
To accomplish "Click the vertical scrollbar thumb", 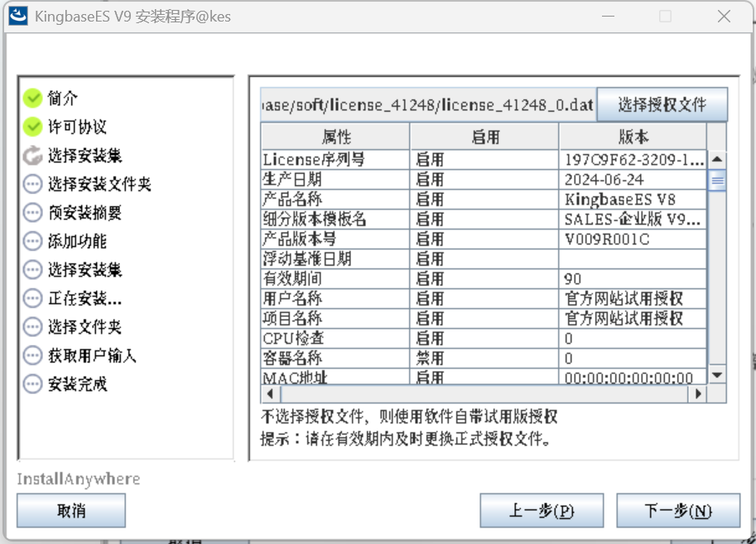I will click(x=717, y=181).
